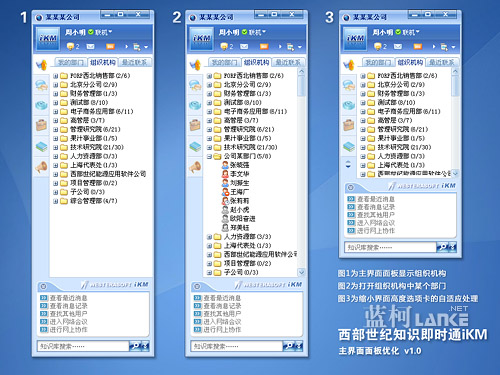
Task: Click the chat bubbles sidebar icon in window 1
Action: [41, 85]
